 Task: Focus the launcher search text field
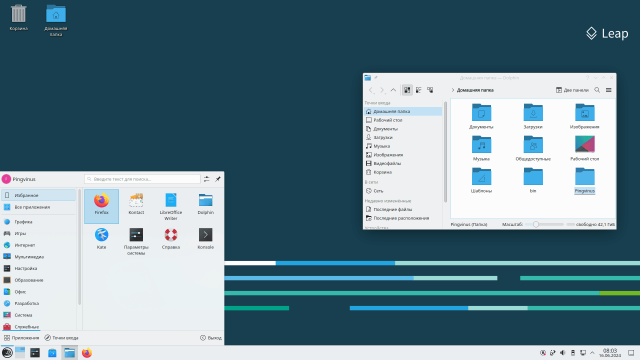142,179
